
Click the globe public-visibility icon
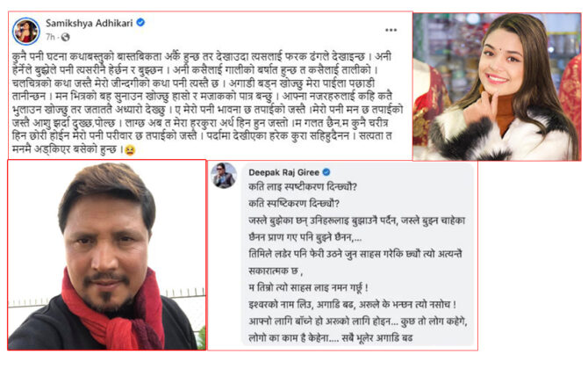coord(65,37)
